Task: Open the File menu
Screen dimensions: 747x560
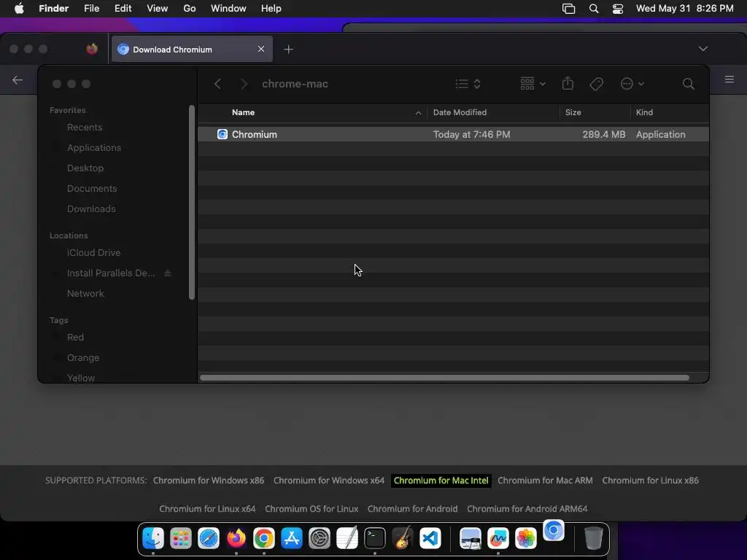Action: tap(91, 9)
